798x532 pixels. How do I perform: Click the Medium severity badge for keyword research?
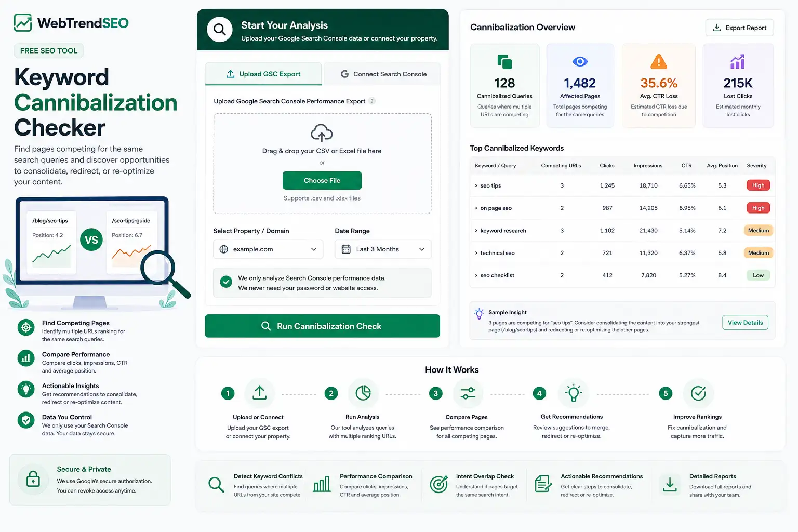click(758, 230)
